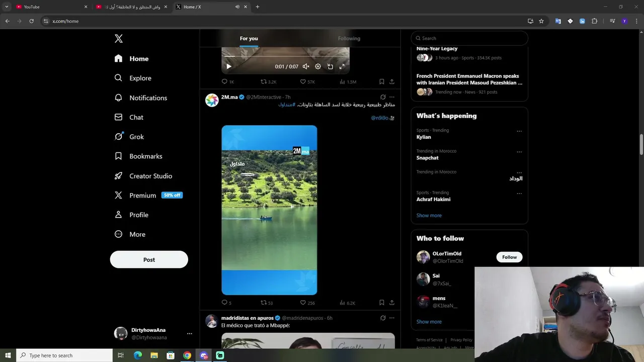Follow OLorTimOld

tap(509, 257)
